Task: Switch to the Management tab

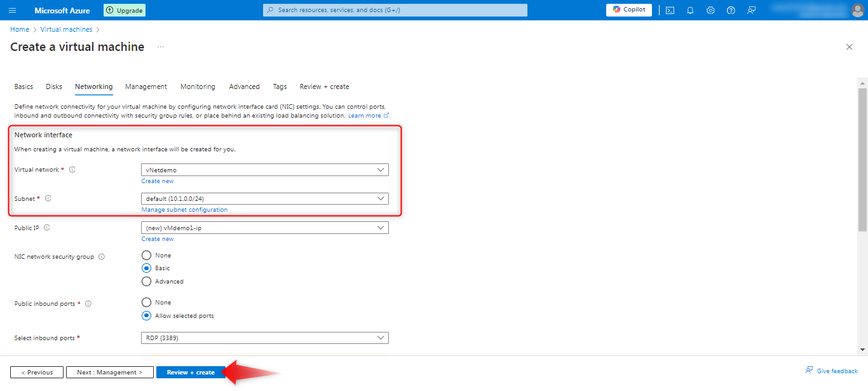Action: tap(146, 86)
